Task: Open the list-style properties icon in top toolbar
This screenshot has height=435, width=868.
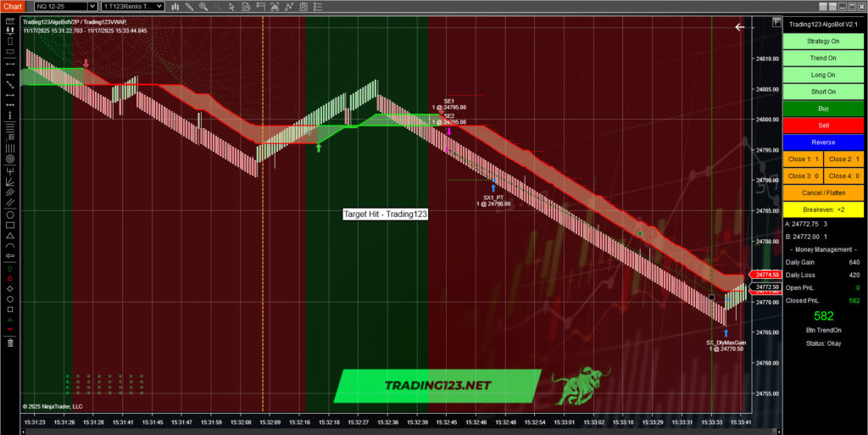Action: pyautogui.click(x=318, y=7)
